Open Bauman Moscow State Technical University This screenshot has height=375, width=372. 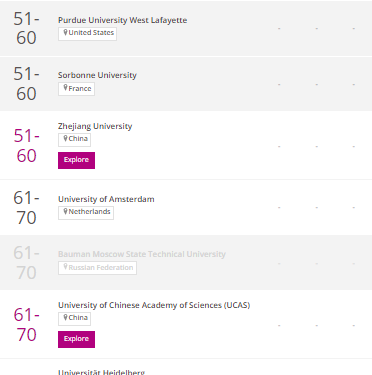tap(142, 254)
